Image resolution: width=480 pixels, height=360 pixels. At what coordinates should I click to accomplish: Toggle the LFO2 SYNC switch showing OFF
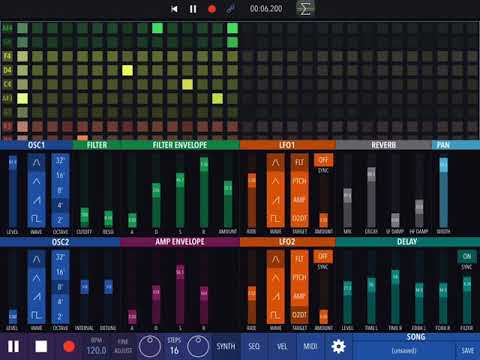(323, 256)
